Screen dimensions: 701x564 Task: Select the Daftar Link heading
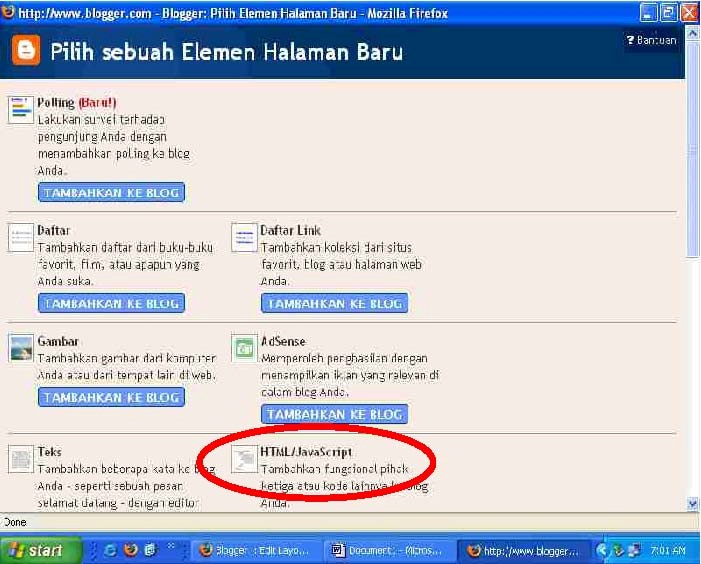click(x=291, y=231)
